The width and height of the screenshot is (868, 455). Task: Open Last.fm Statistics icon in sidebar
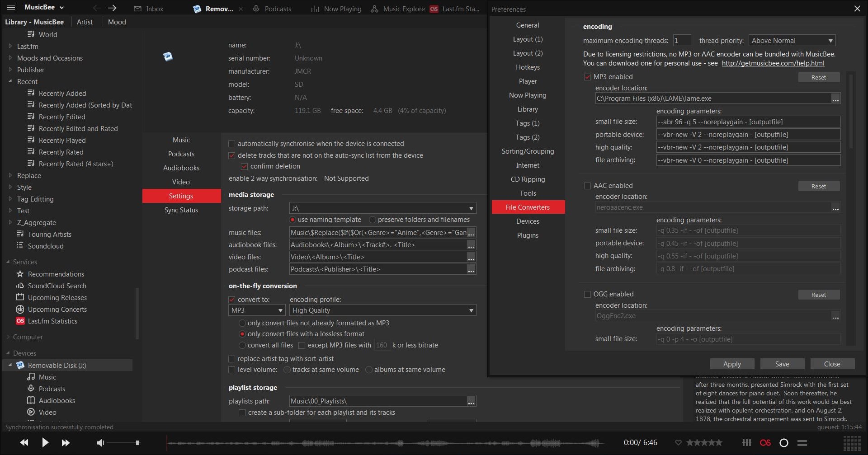tap(20, 321)
